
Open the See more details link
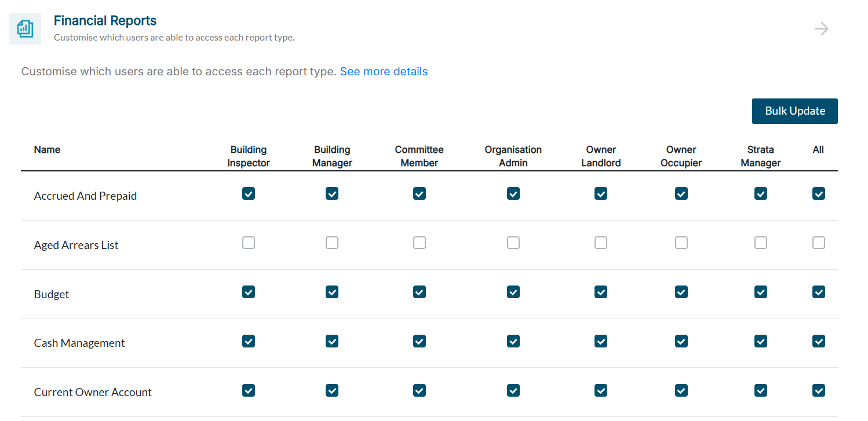point(384,72)
